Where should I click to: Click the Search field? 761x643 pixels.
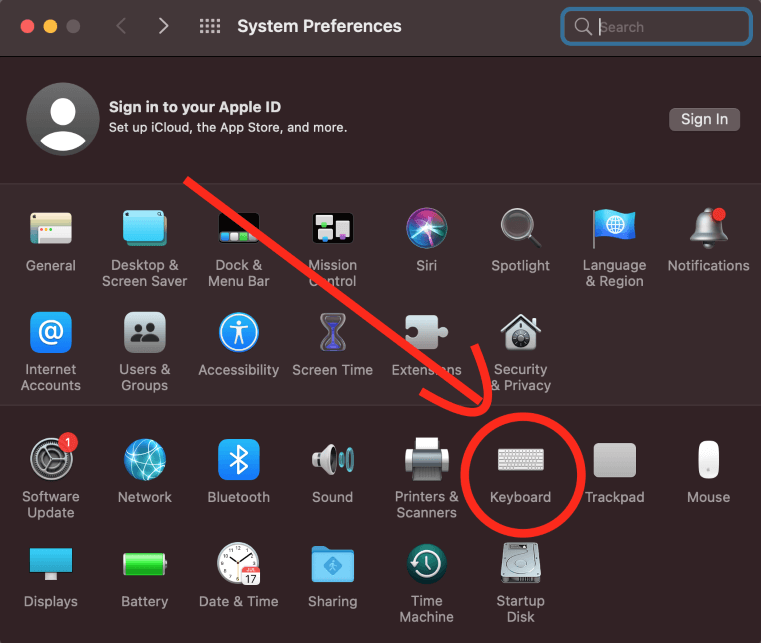click(x=668, y=27)
